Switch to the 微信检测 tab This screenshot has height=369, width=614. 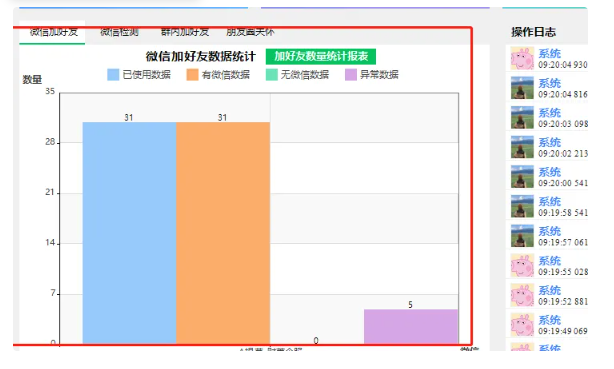coord(119,32)
